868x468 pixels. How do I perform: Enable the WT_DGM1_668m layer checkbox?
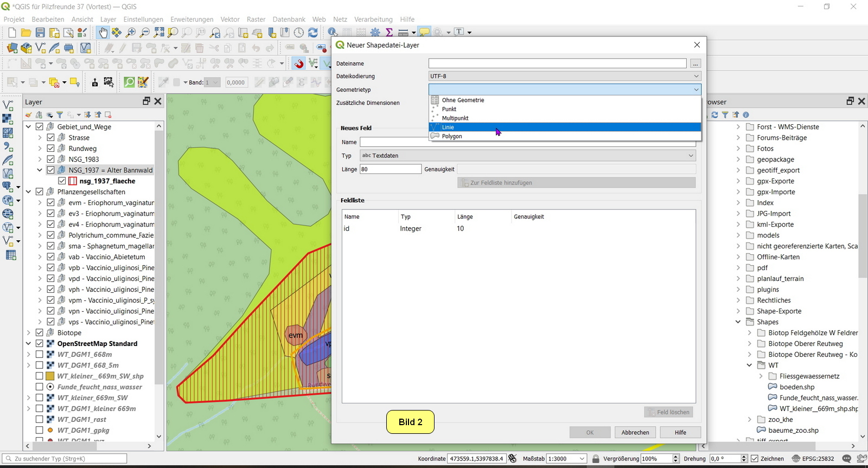coord(40,355)
